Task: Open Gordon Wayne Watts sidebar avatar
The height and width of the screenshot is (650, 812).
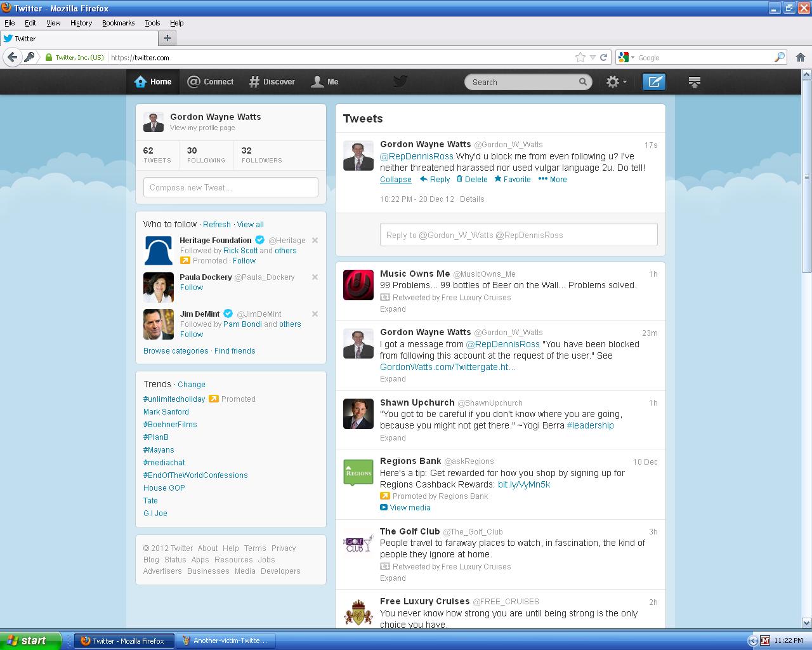Action: click(x=154, y=122)
